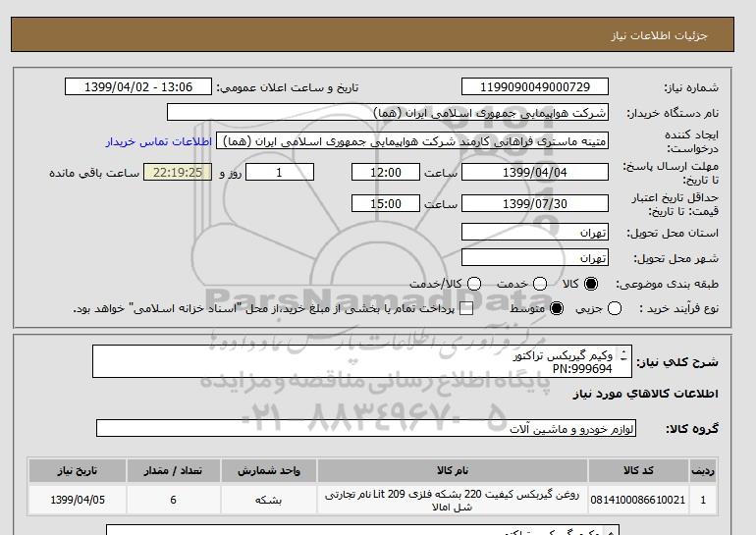756x535 pixels.
Task: Click the price validity date 1399/07/30 field
Action: 535,203
